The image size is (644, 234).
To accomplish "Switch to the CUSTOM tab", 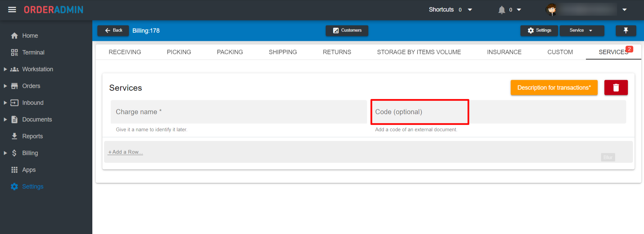I will (x=560, y=52).
